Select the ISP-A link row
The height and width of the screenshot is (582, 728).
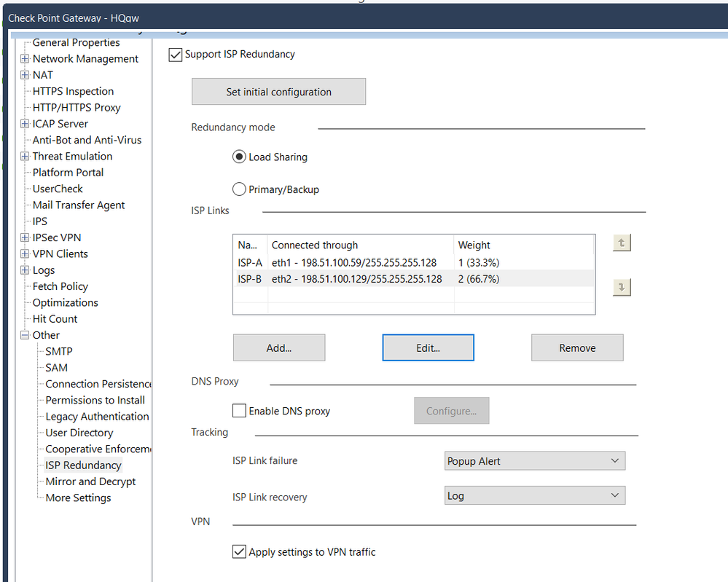point(414,263)
